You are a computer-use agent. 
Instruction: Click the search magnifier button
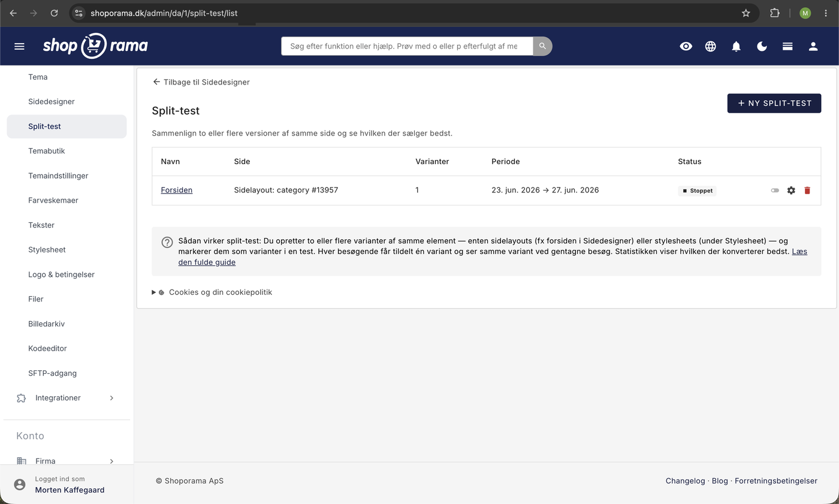(542, 46)
